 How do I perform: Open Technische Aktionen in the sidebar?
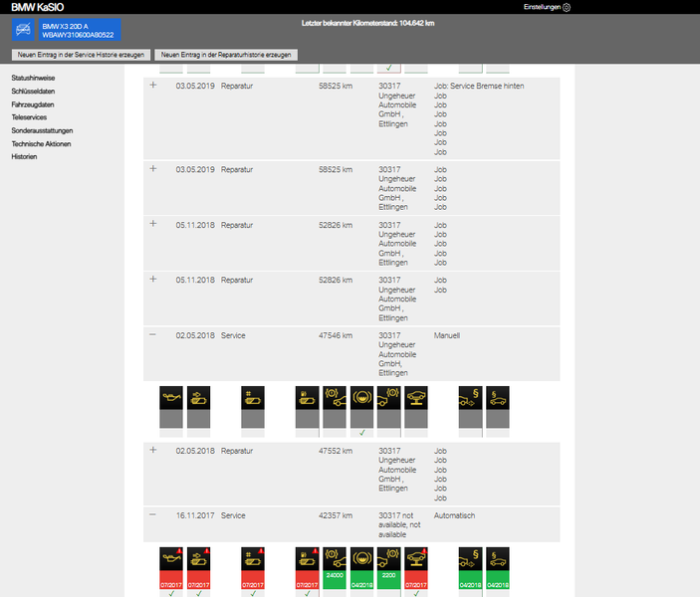41,143
